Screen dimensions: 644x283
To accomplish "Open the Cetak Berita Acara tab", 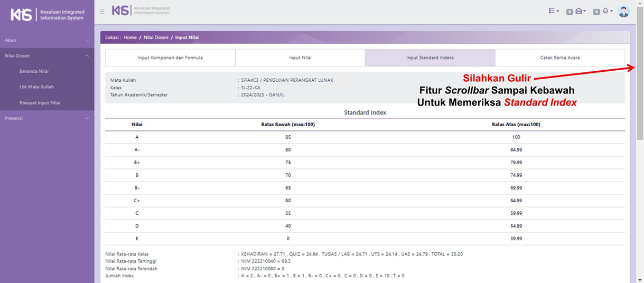I will point(559,58).
